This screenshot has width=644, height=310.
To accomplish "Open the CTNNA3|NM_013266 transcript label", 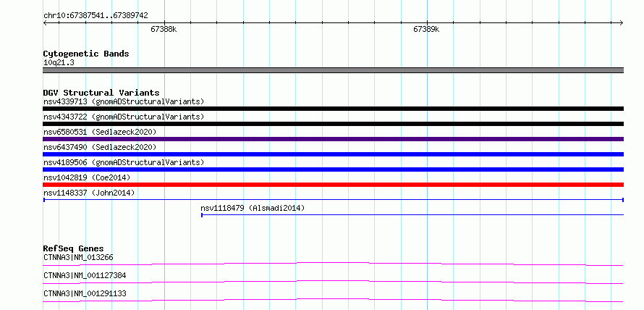I will [x=78, y=257].
